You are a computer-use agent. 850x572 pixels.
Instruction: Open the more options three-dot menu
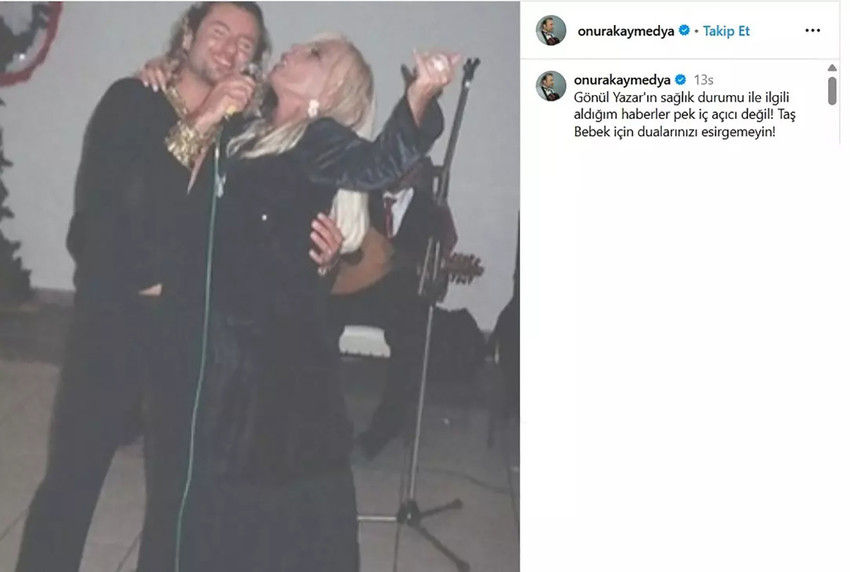813,30
